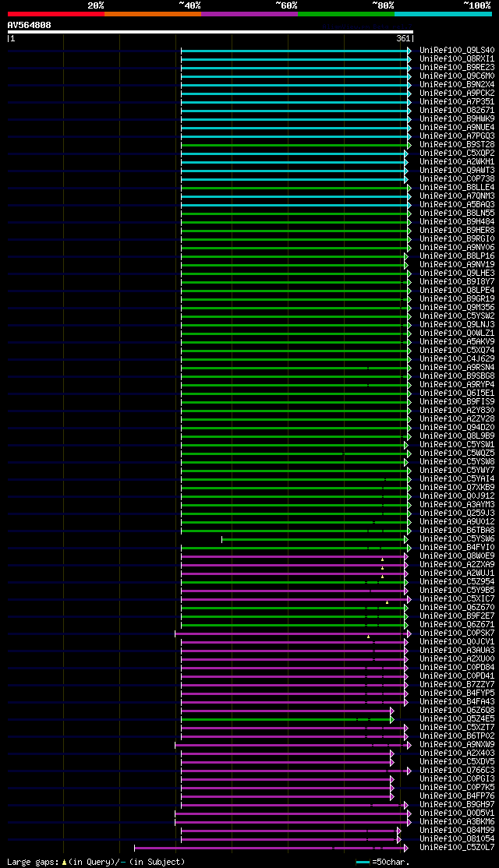The image size is (499, 868).
Task: Open hit UniRef100_Q94D20
Action: tap(457, 428)
